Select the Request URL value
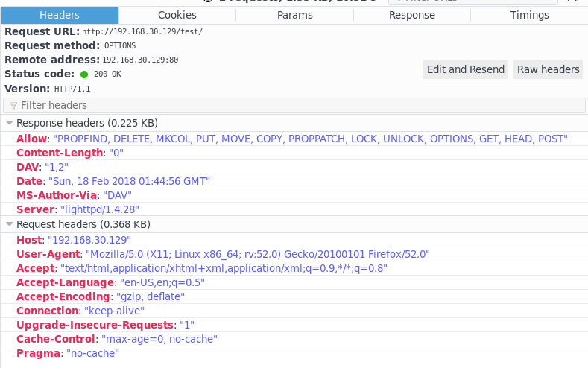This screenshot has width=588, height=368. pyautogui.click(x=142, y=32)
